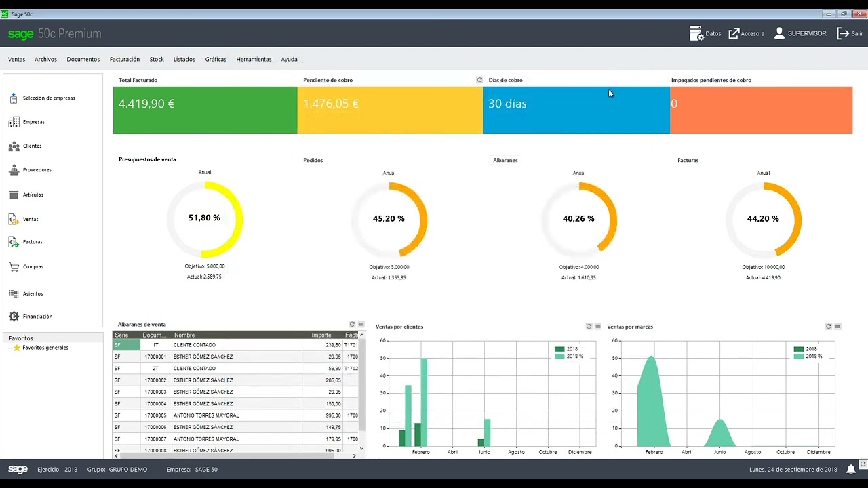The image size is (868, 488).
Task: Open Albaranes de venta panel options menu
Action: [361, 325]
